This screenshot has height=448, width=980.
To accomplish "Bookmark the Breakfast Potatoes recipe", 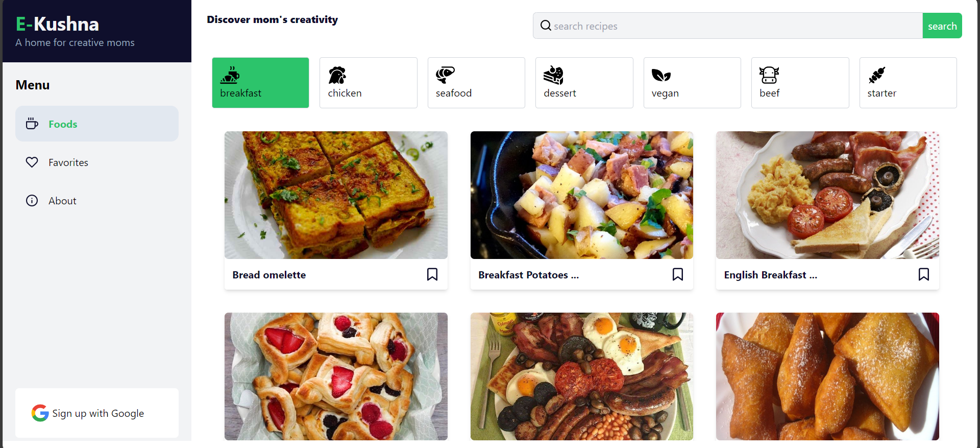I will click(678, 274).
